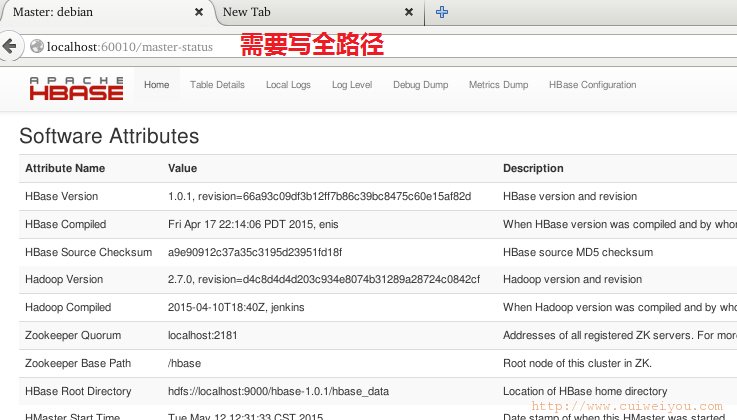Click the Description column header

(x=533, y=168)
